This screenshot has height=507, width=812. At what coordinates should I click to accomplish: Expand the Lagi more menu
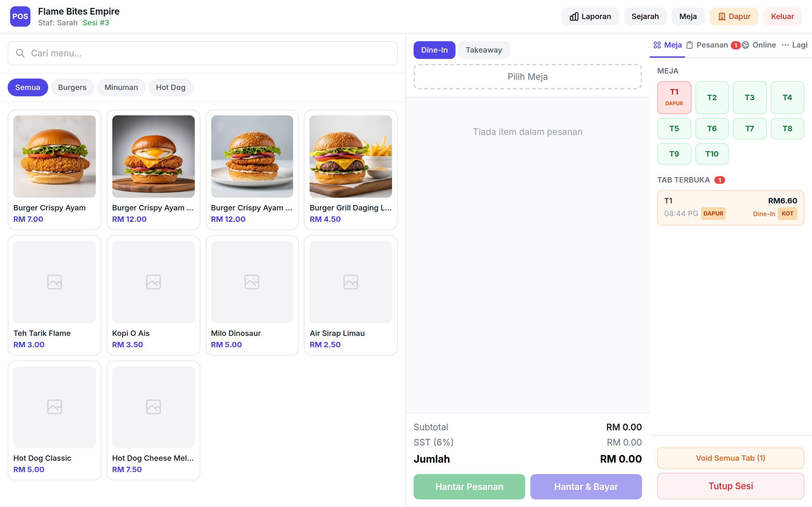click(x=794, y=45)
